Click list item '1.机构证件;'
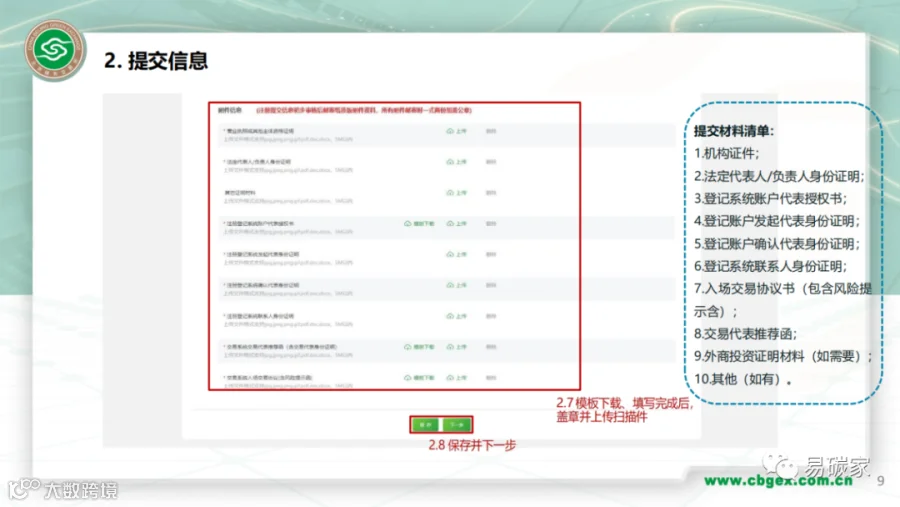 click(726, 153)
